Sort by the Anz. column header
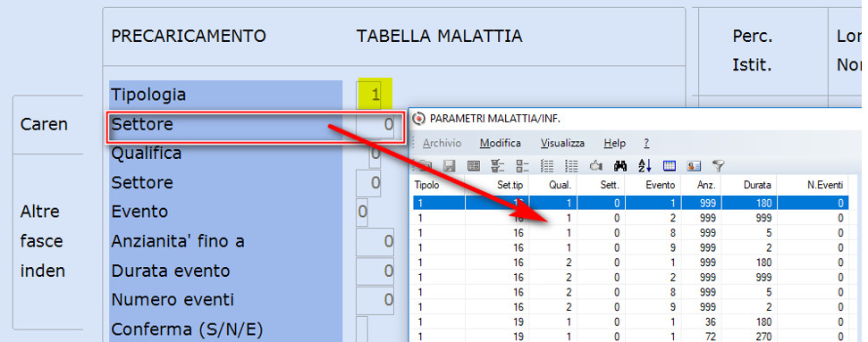868x342 pixels. click(702, 186)
